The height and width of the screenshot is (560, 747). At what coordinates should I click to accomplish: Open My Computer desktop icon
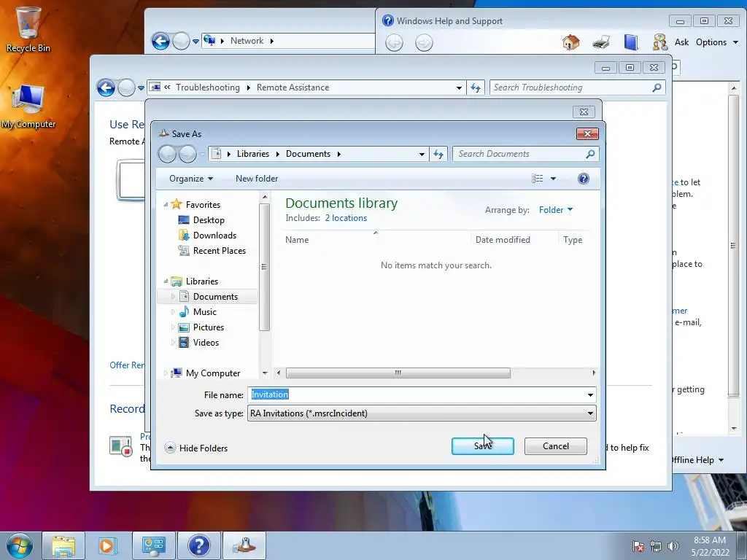click(x=28, y=106)
